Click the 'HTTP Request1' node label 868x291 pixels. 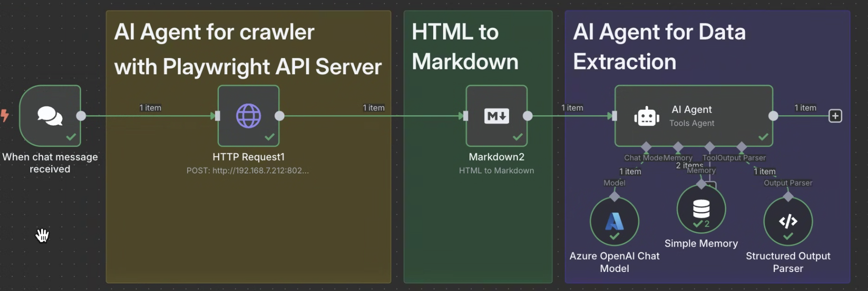pos(248,157)
